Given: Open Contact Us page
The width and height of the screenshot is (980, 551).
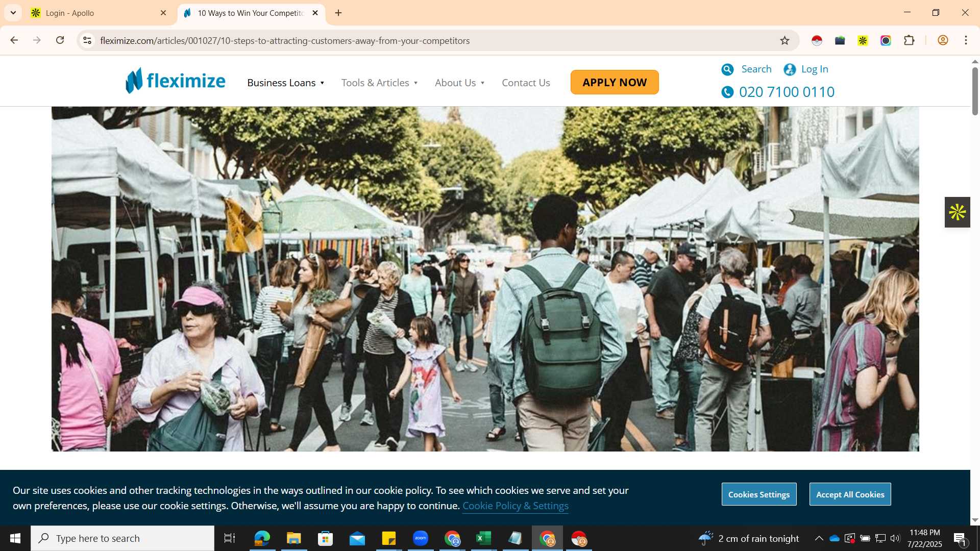Looking at the screenshot, I should tap(526, 83).
